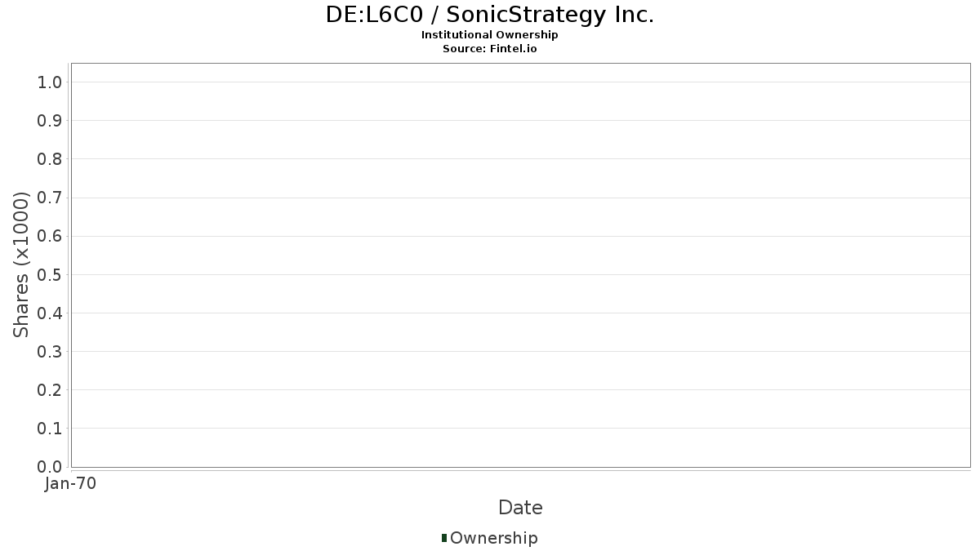Click the Date x-axis title
The image size is (980, 551).
click(x=520, y=508)
